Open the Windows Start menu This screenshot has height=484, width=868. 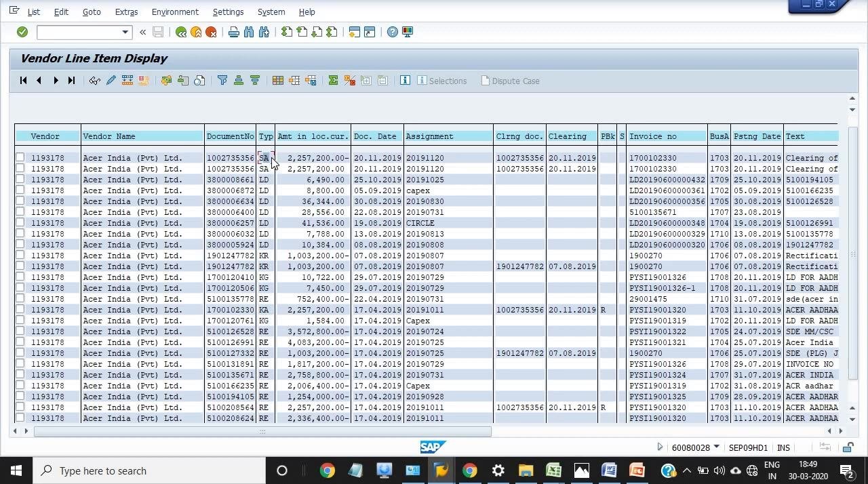click(16, 470)
